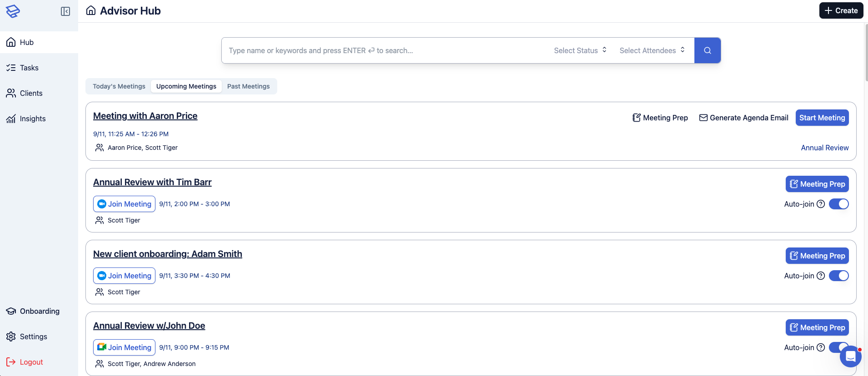Image resolution: width=868 pixels, height=376 pixels.
Task: Click the meeting search text field
Action: point(386,50)
